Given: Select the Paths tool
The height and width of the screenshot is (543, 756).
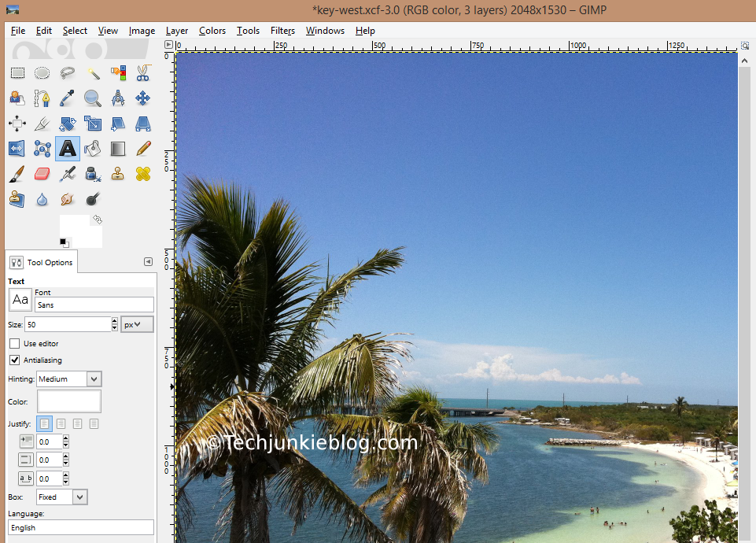Looking at the screenshot, I should tap(42, 98).
